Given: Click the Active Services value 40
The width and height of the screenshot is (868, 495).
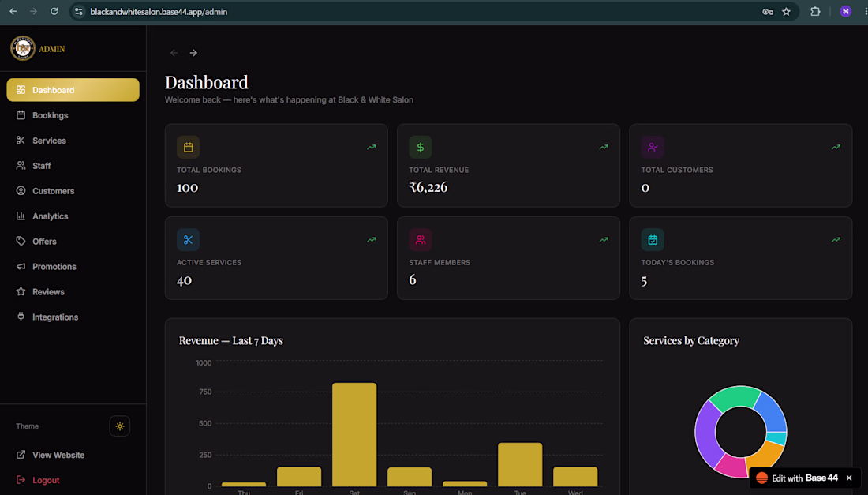Looking at the screenshot, I should tap(184, 280).
